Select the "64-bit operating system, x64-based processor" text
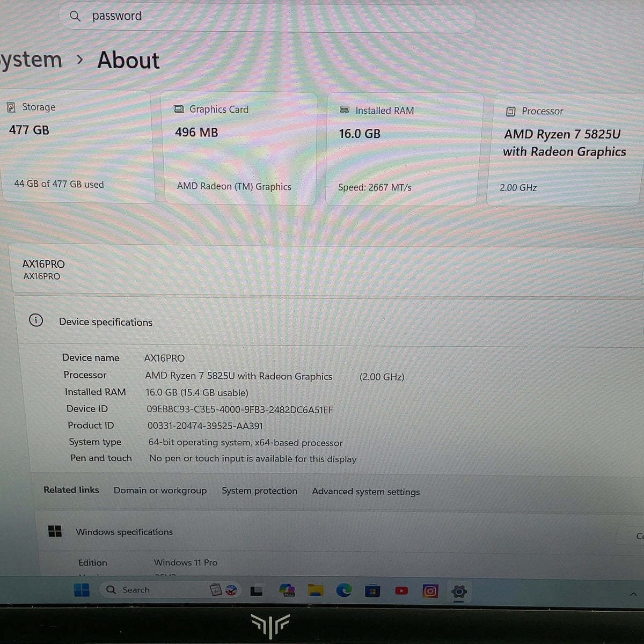Screen dimensions: 644x644 click(x=245, y=443)
